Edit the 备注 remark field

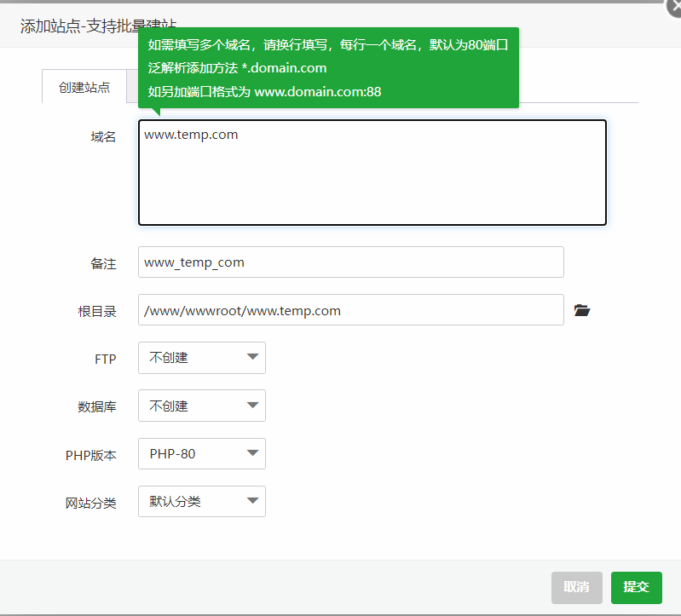point(351,262)
